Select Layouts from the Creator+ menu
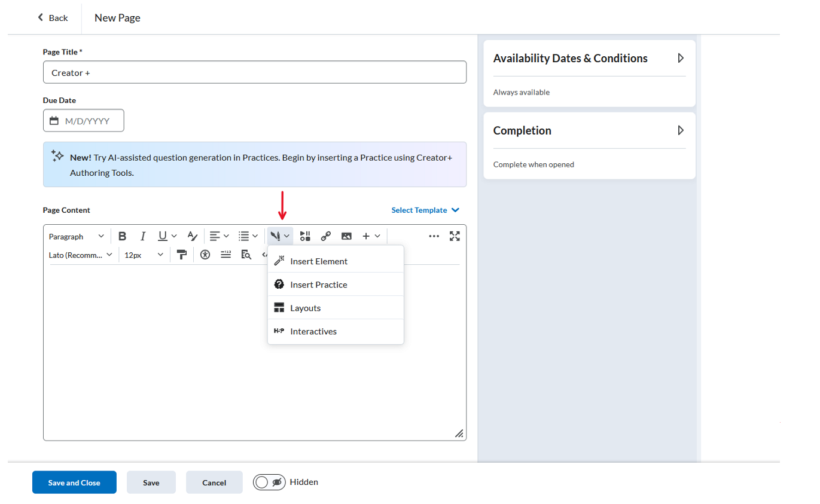 click(x=305, y=308)
